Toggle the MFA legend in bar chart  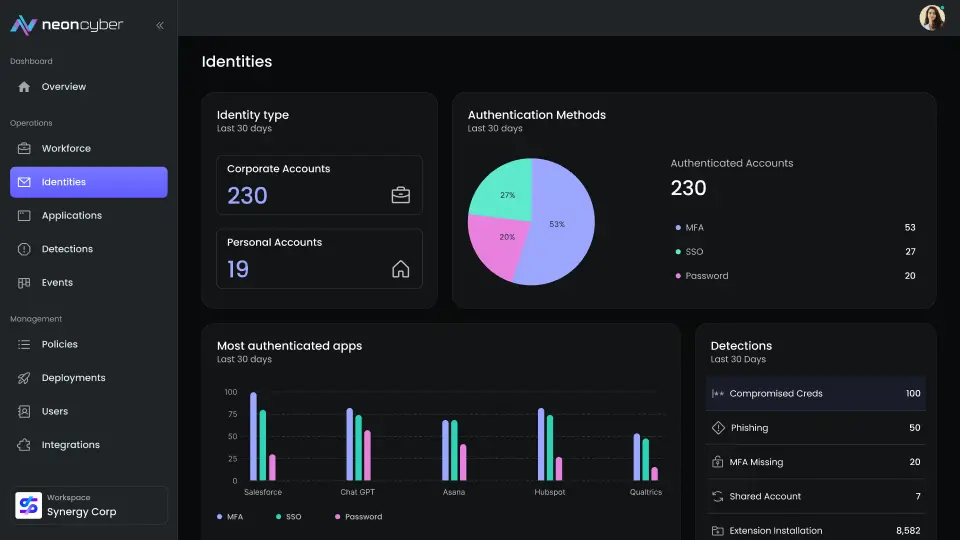[230, 517]
